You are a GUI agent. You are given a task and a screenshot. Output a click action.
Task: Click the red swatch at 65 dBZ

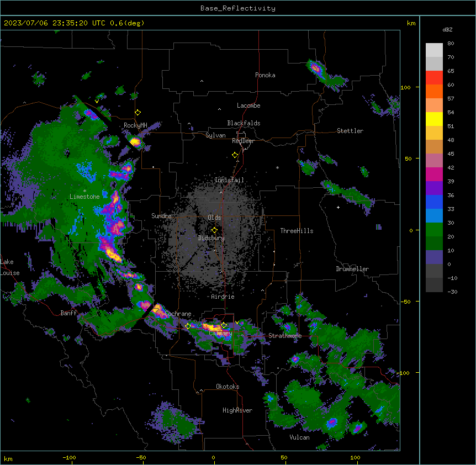[434, 78]
